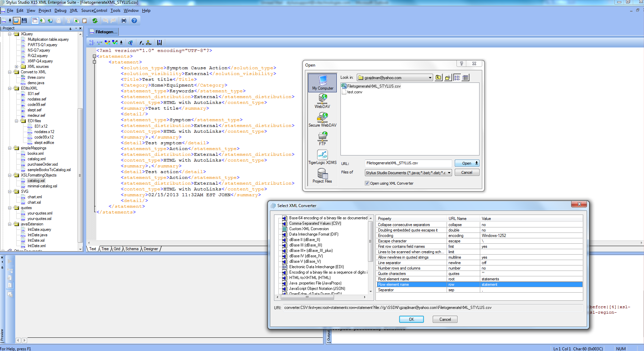Screen dimensions: 644x351
Task: Collapse the XQuery folder in Project tree
Action: [10, 34]
